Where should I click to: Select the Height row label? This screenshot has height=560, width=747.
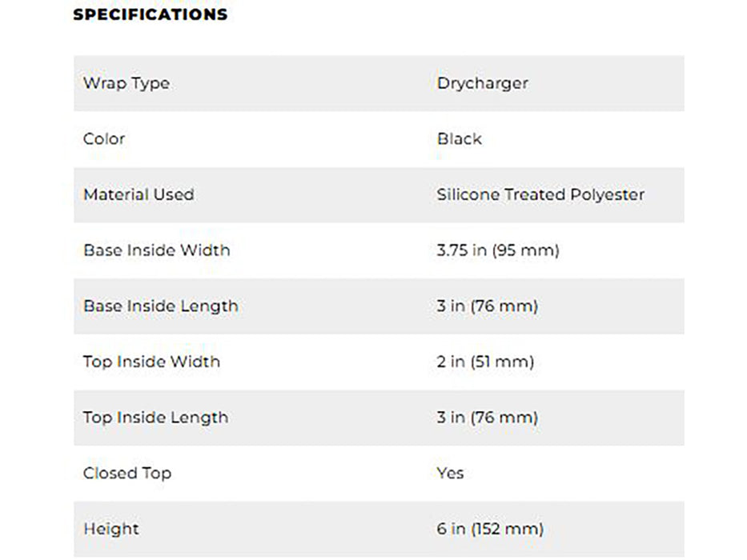111,529
